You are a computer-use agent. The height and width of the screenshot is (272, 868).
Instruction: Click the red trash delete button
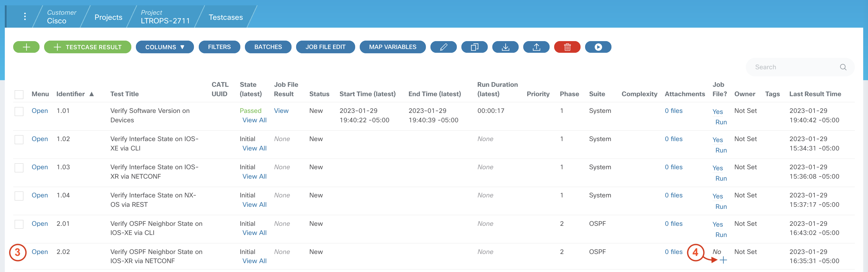click(567, 47)
